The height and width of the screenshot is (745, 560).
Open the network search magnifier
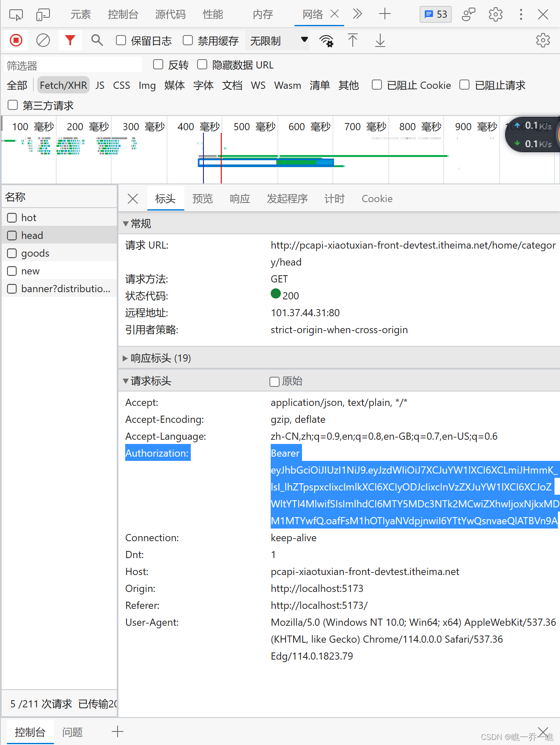tap(97, 41)
